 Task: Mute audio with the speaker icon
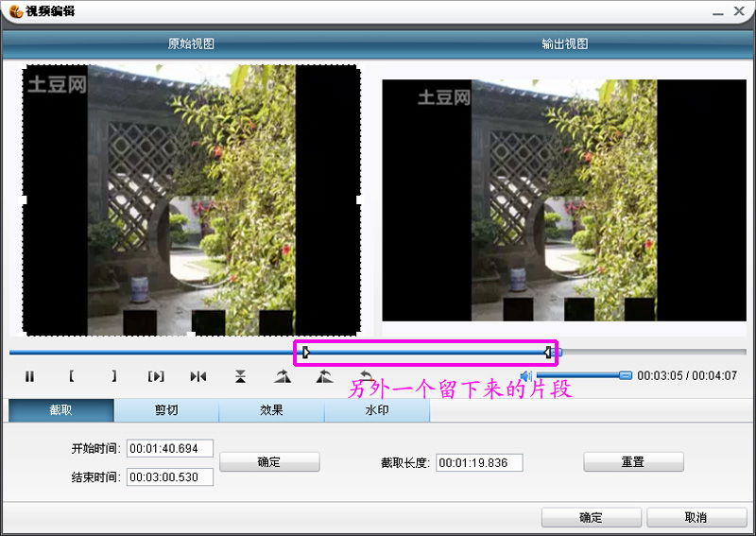[526, 375]
